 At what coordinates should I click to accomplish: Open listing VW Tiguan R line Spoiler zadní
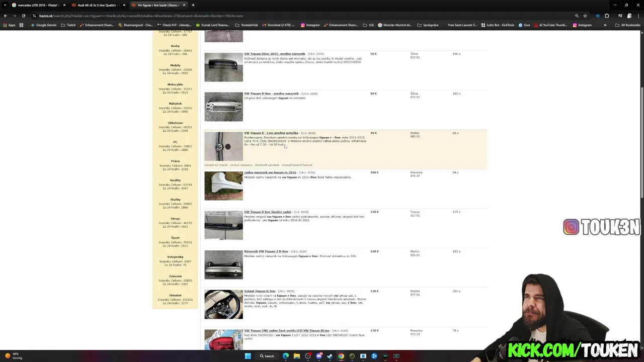pos(268,212)
